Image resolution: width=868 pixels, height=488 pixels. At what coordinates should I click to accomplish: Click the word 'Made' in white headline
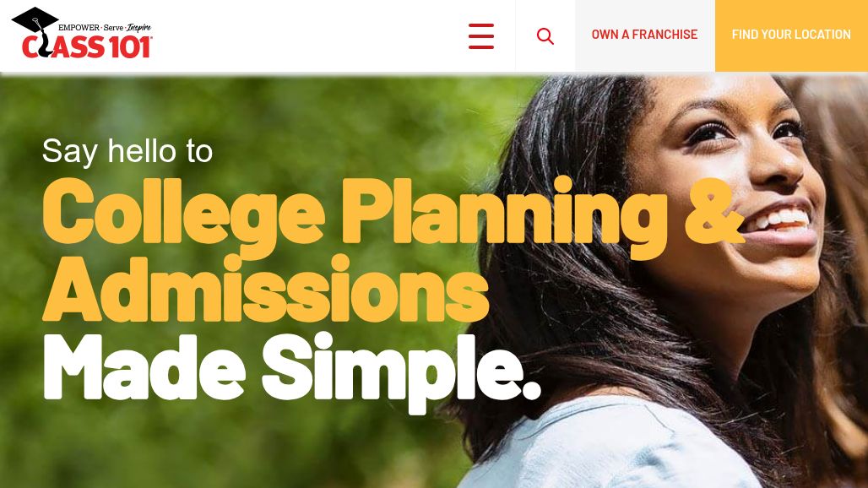[x=144, y=367]
